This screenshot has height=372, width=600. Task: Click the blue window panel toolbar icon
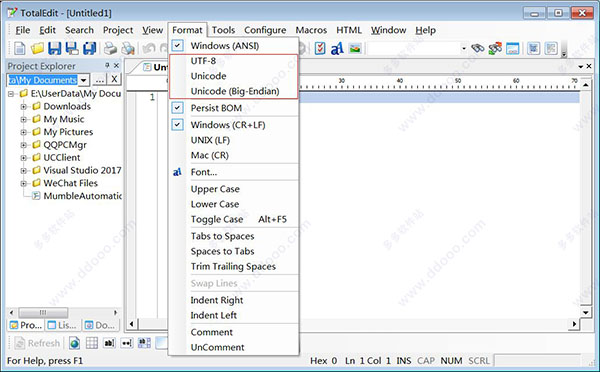[x=512, y=49]
